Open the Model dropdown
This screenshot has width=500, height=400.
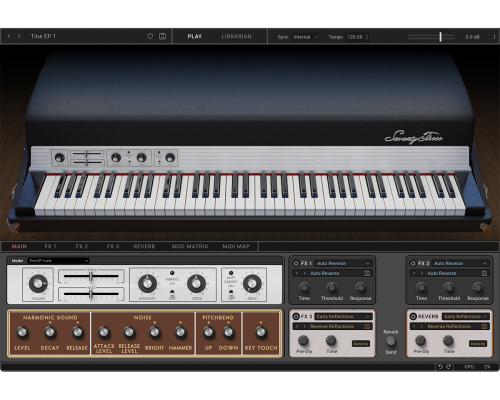coord(58,261)
